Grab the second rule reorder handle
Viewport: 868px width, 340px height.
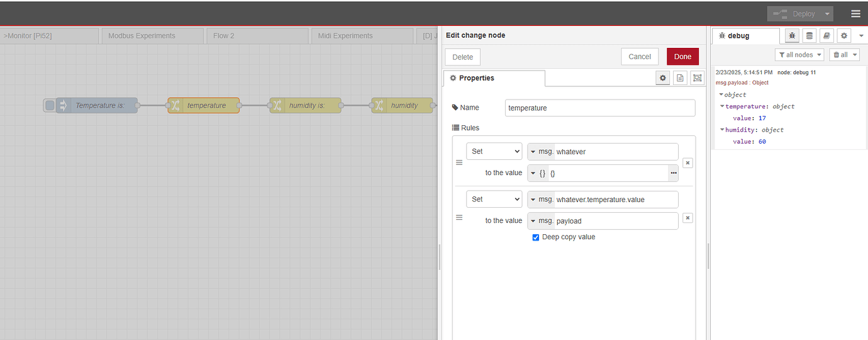pos(459,217)
